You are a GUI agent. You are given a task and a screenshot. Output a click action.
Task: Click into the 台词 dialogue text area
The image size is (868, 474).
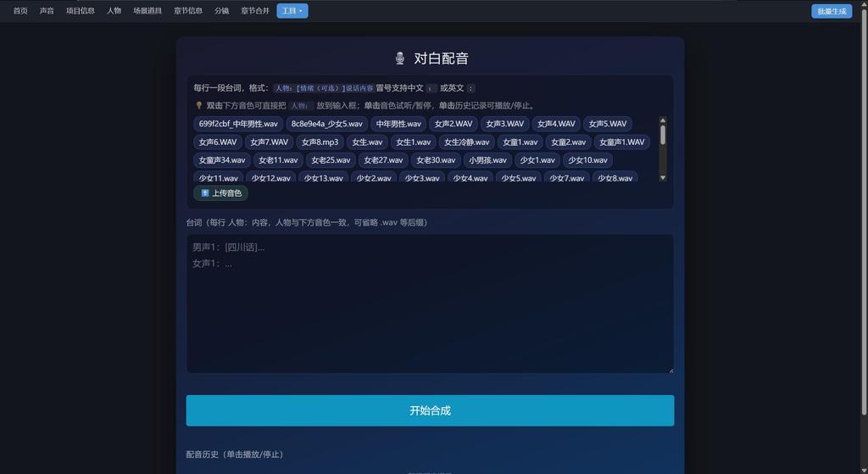[430, 304]
